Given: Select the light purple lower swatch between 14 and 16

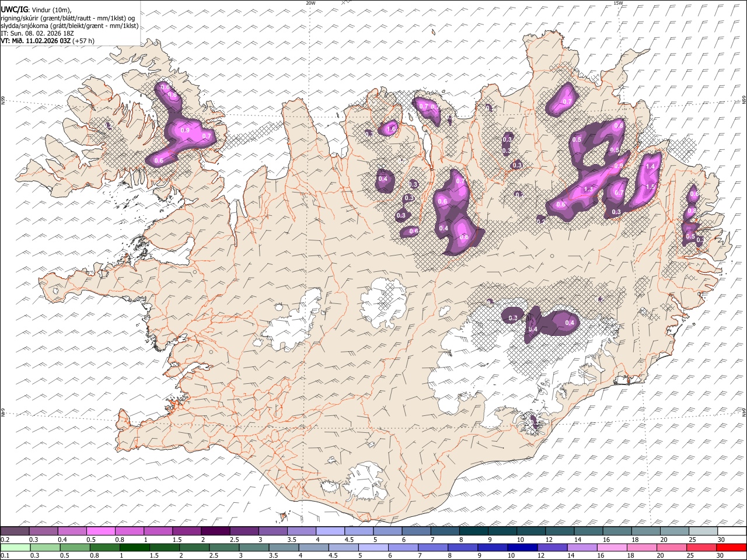Looking at the screenshot, I should point(582,547).
